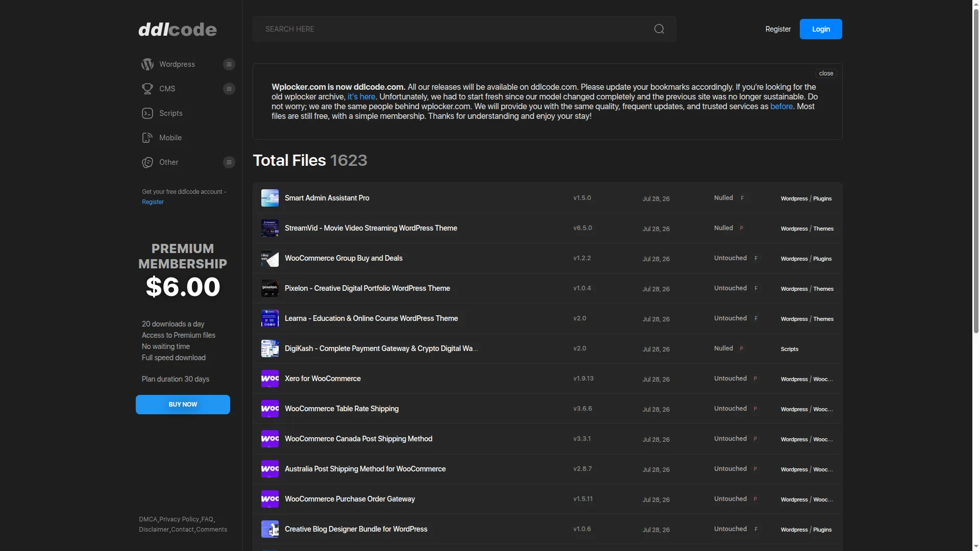The height and width of the screenshot is (551, 980).
Task: Click Plugins category on Smart Admin row
Action: coord(822,198)
